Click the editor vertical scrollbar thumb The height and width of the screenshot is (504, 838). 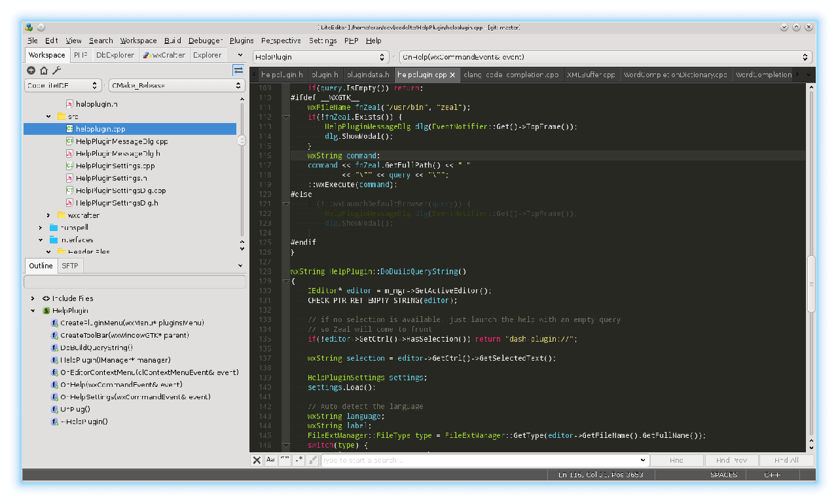pyautogui.click(x=811, y=283)
